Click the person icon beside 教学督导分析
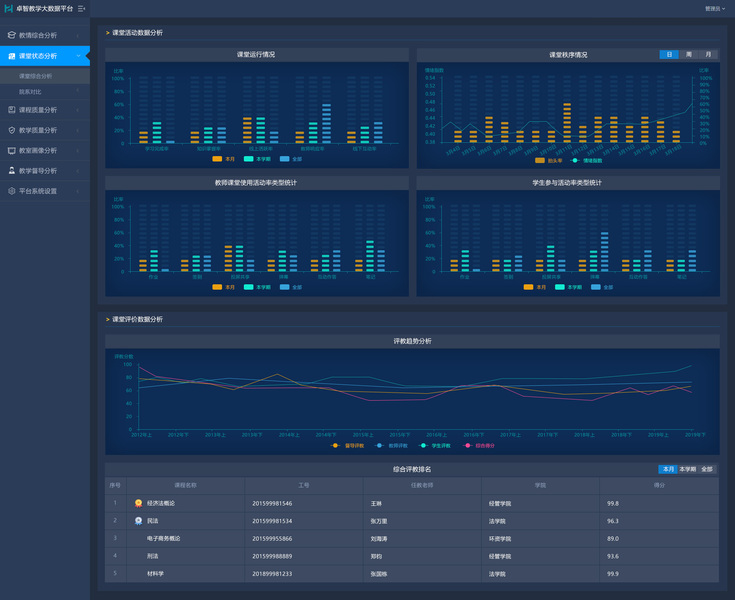 tap(12, 171)
